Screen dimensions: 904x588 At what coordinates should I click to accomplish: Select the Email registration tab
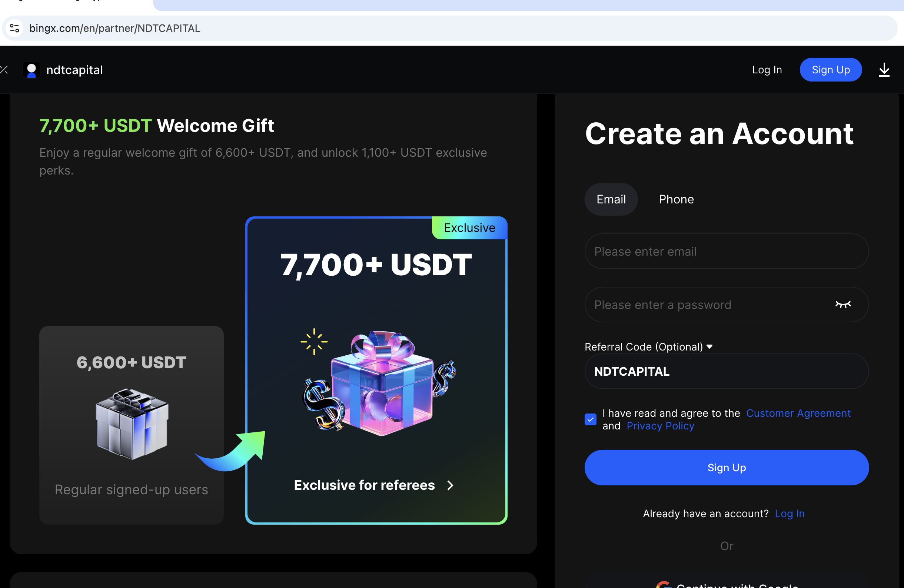611,199
